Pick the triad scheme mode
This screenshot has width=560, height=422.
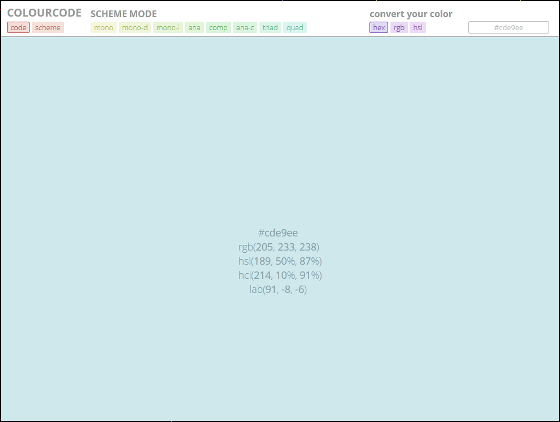tap(270, 27)
